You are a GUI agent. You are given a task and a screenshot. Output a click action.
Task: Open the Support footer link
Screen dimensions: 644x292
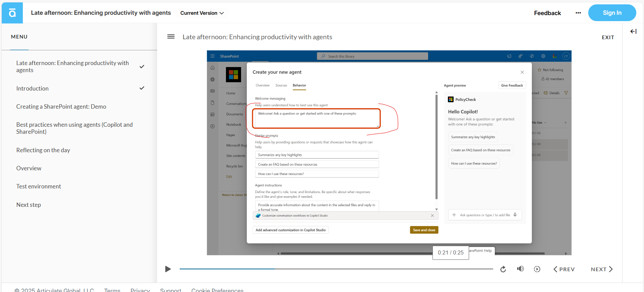pyautogui.click(x=171, y=290)
